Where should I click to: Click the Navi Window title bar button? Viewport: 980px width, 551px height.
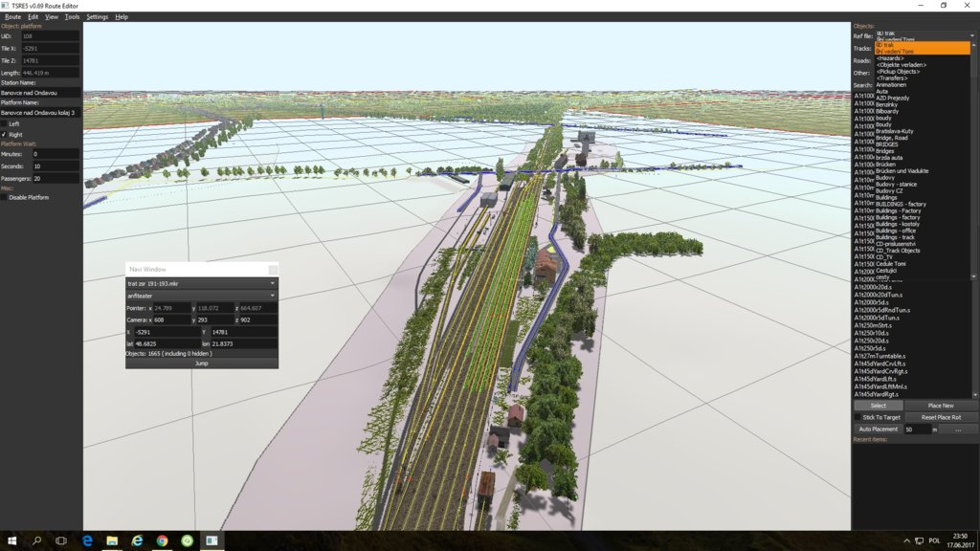[x=273, y=271]
